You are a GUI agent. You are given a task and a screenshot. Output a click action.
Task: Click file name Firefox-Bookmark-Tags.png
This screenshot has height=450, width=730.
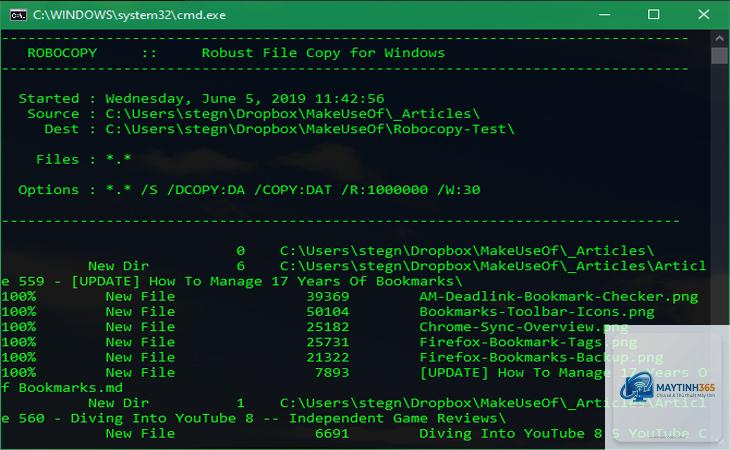pyautogui.click(x=528, y=343)
